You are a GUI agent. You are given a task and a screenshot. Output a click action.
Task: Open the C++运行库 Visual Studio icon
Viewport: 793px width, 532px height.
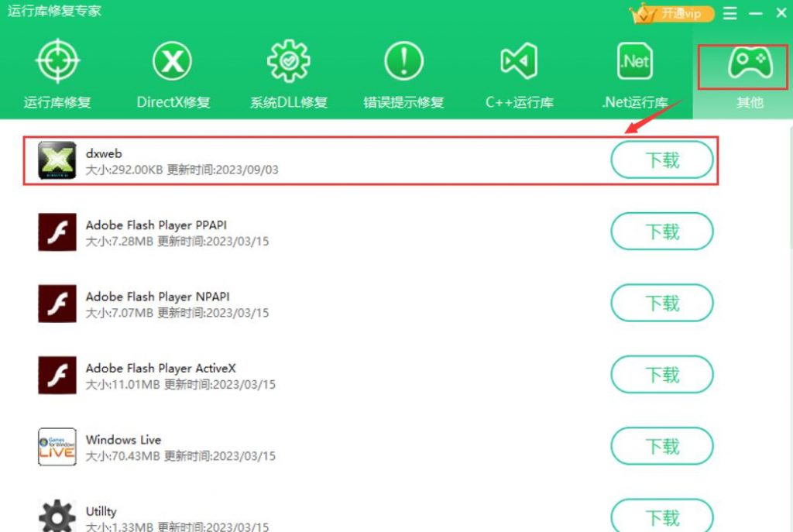tap(519, 61)
